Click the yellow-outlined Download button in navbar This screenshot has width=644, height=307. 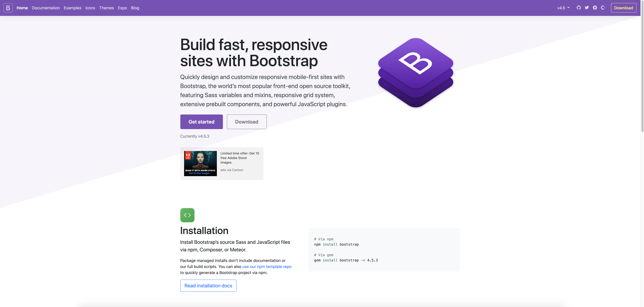pos(623,8)
